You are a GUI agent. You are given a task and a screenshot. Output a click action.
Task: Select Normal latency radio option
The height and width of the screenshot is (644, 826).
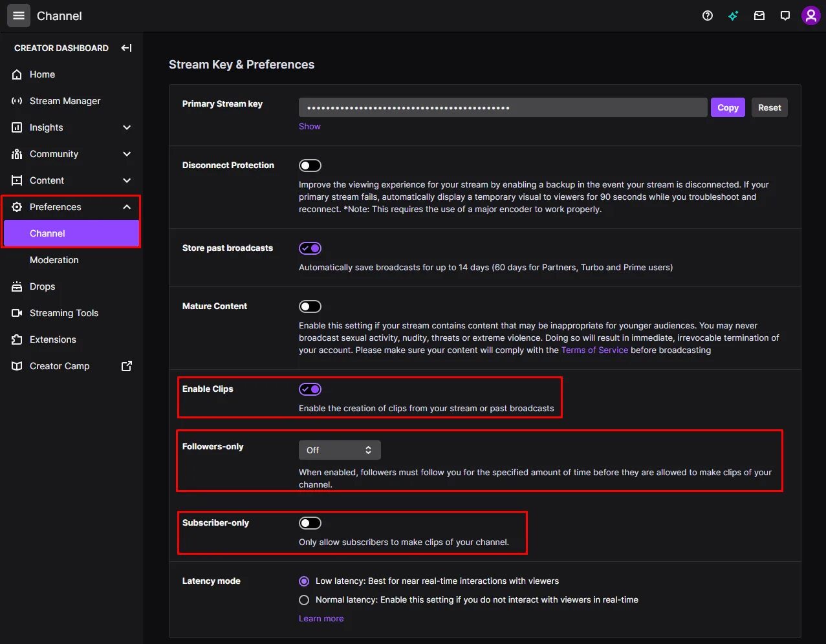click(304, 600)
